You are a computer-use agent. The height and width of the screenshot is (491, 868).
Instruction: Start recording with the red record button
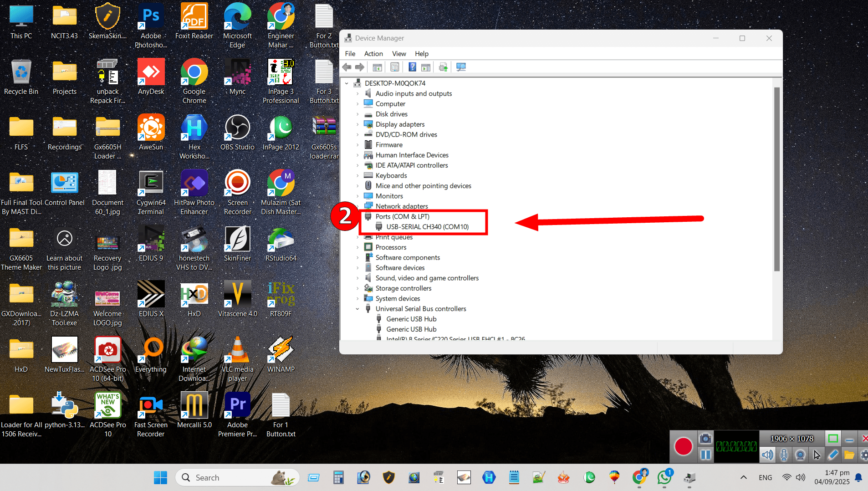[683, 446]
